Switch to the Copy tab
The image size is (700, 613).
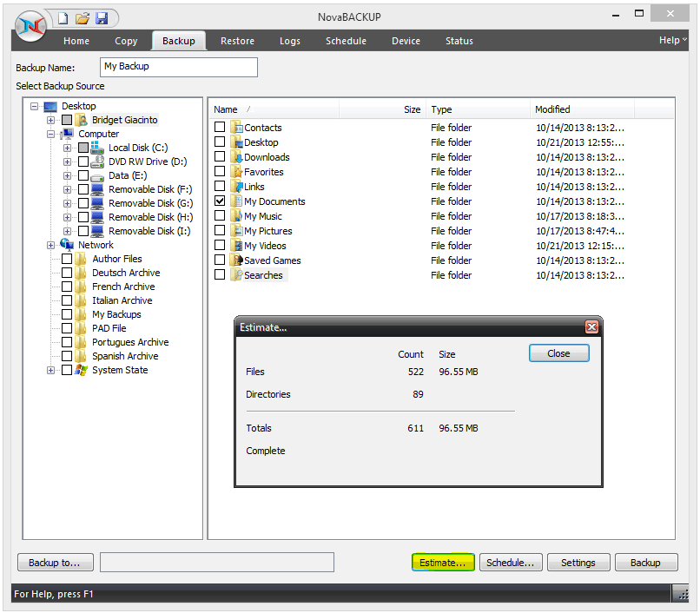(126, 41)
